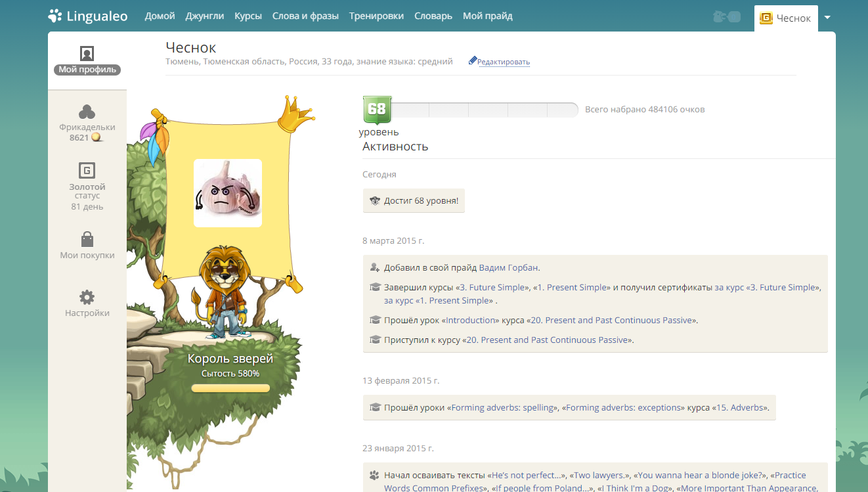Click the 13 февраля 2015 г. date label
This screenshot has height=492, width=868.
pyautogui.click(x=401, y=381)
